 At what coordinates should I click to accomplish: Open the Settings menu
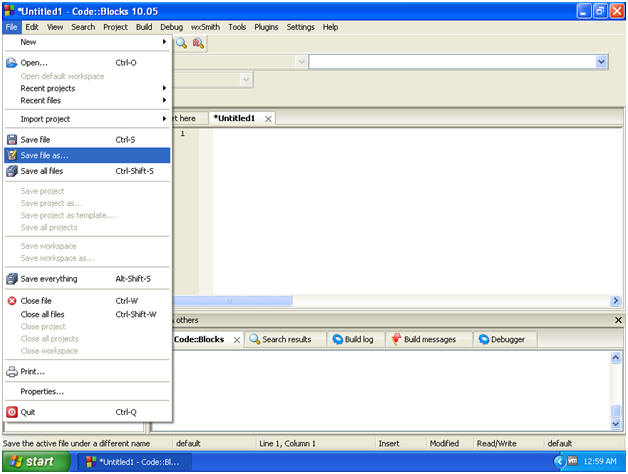point(300,27)
